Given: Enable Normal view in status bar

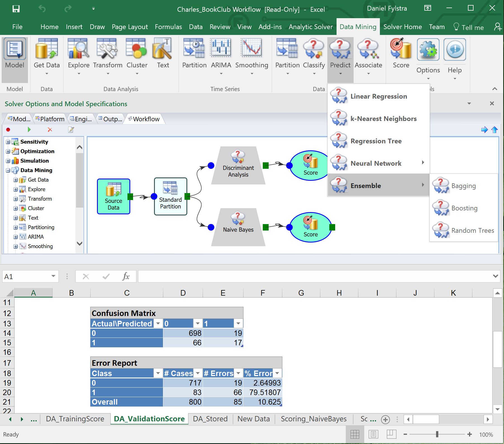Looking at the screenshot, I should click(355, 434).
